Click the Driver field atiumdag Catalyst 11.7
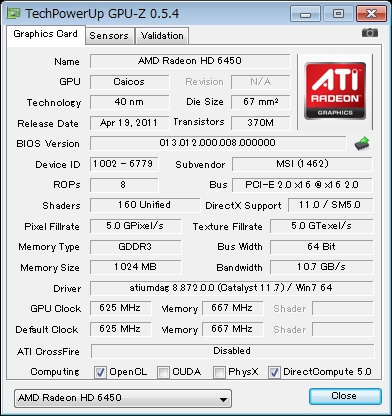The width and height of the screenshot is (392, 416). coord(231,288)
